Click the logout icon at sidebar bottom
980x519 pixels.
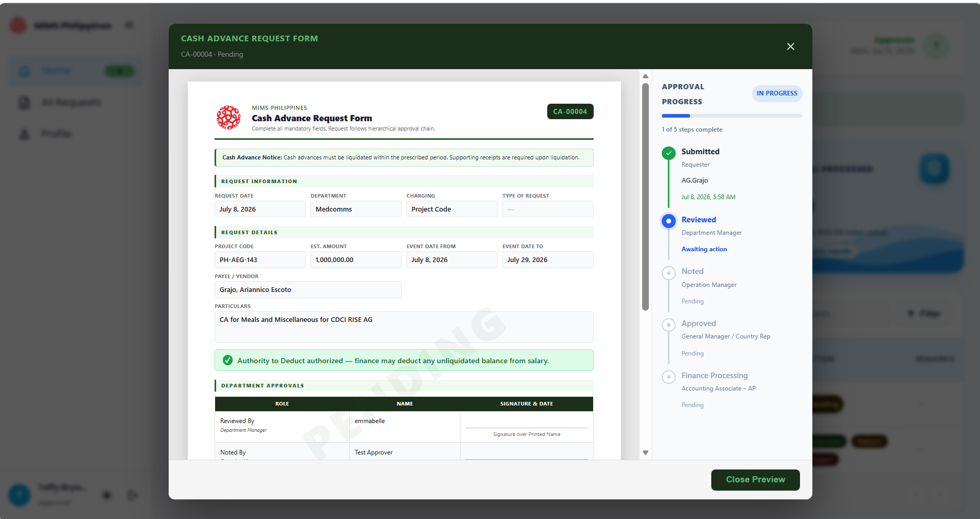tap(133, 495)
